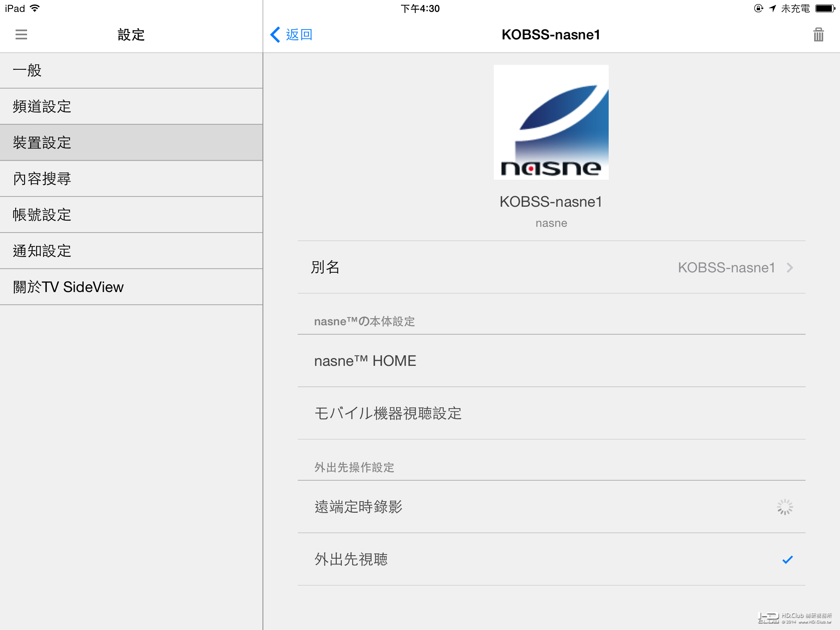Screen dimensions: 840x630
Task: Expand chevron next to KOBSS-nasne1 alias
Action: pyautogui.click(x=790, y=267)
